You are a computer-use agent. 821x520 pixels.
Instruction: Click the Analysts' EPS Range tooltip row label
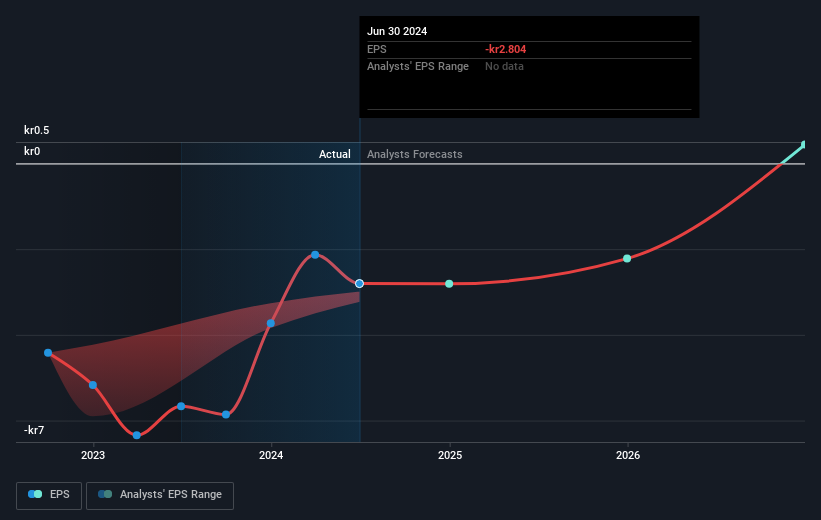[418, 67]
